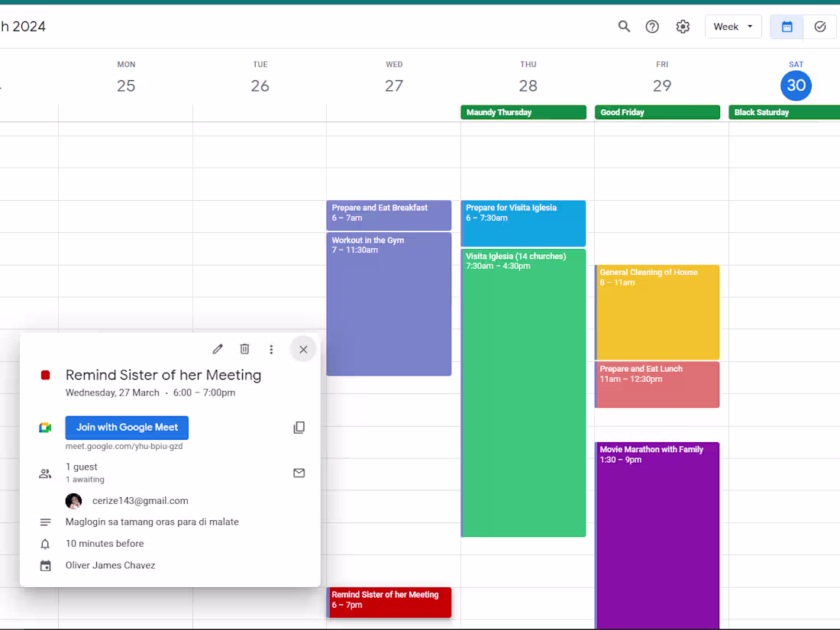Open more options for the event
Screen dimensions: 840x630
click(271, 348)
